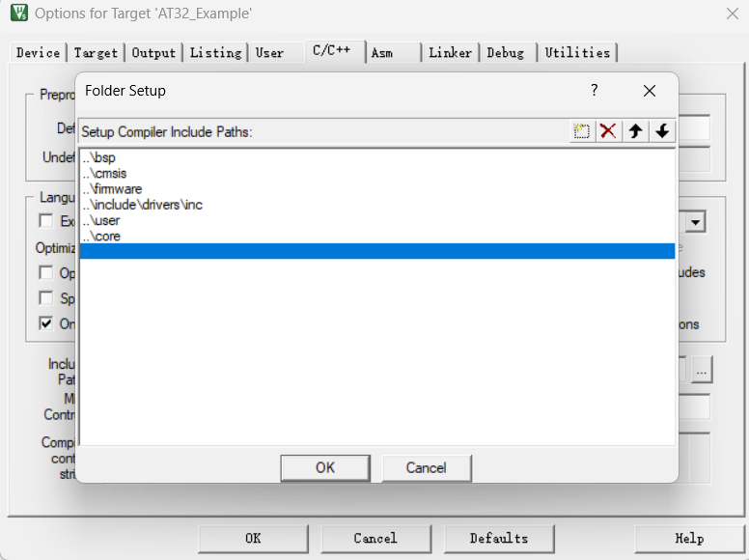Screen dimensions: 749x560
Task: Go to the User tab
Action: [x=270, y=52]
